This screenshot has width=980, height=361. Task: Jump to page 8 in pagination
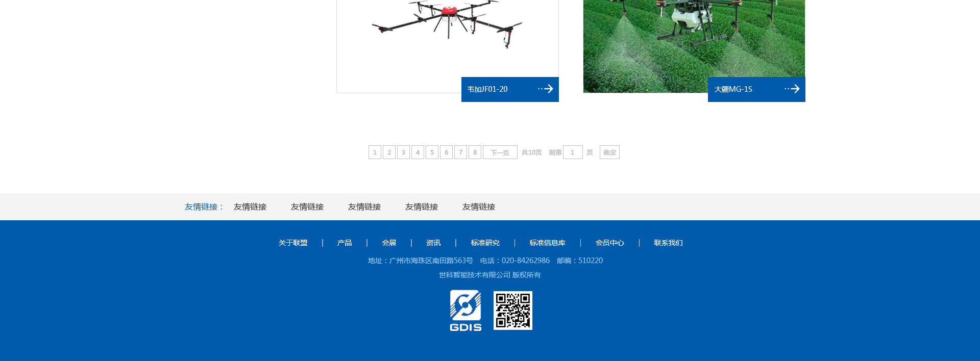click(x=475, y=152)
